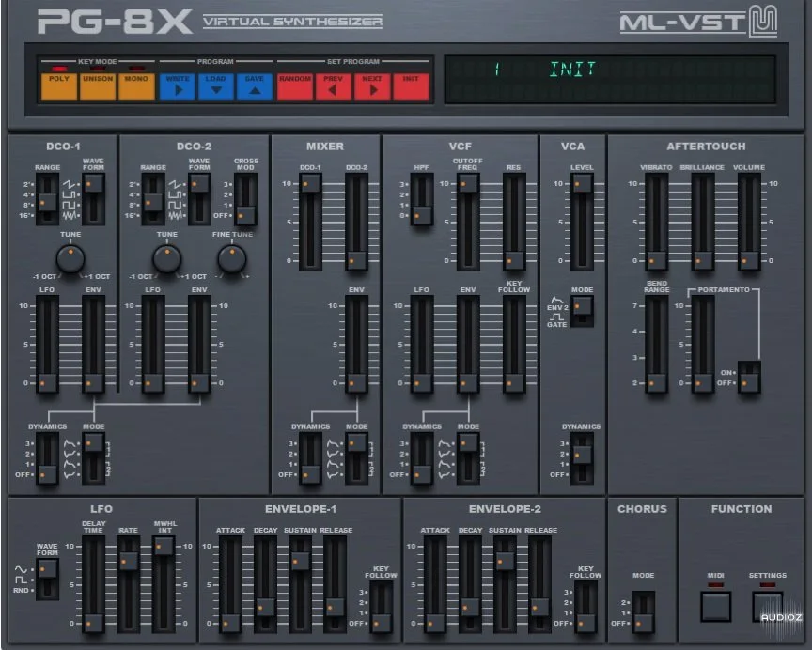The height and width of the screenshot is (650, 812).
Task: Enable UNISON key mode
Action: pyautogui.click(x=98, y=86)
